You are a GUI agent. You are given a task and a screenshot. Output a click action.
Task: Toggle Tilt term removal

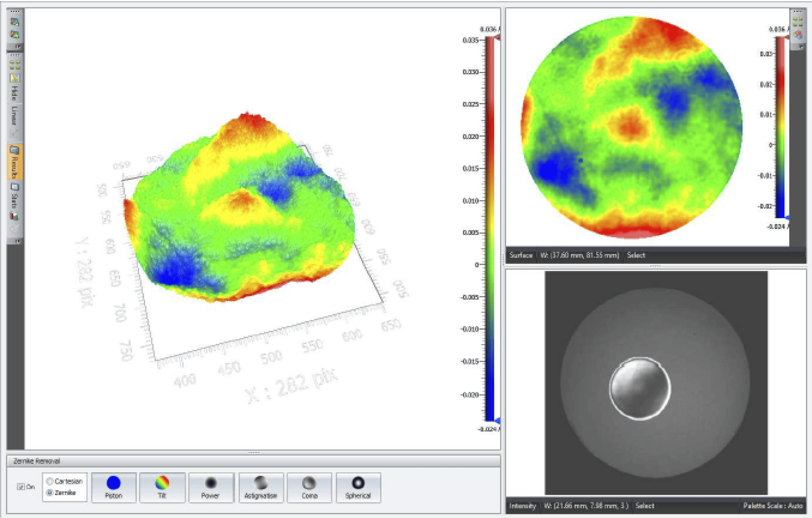162,487
